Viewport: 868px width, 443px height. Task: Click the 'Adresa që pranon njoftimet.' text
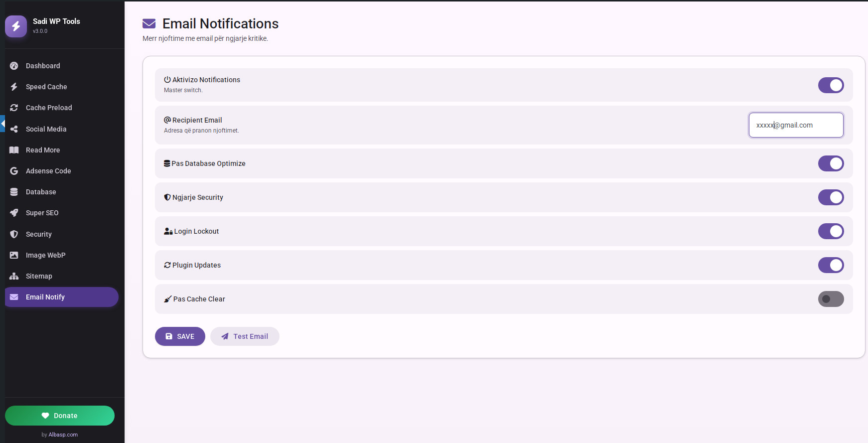click(x=201, y=131)
